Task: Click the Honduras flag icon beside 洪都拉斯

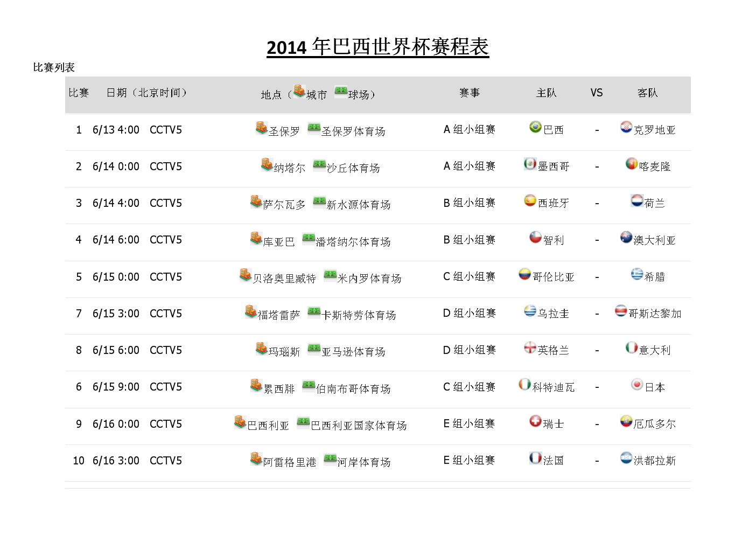Action: 626,458
